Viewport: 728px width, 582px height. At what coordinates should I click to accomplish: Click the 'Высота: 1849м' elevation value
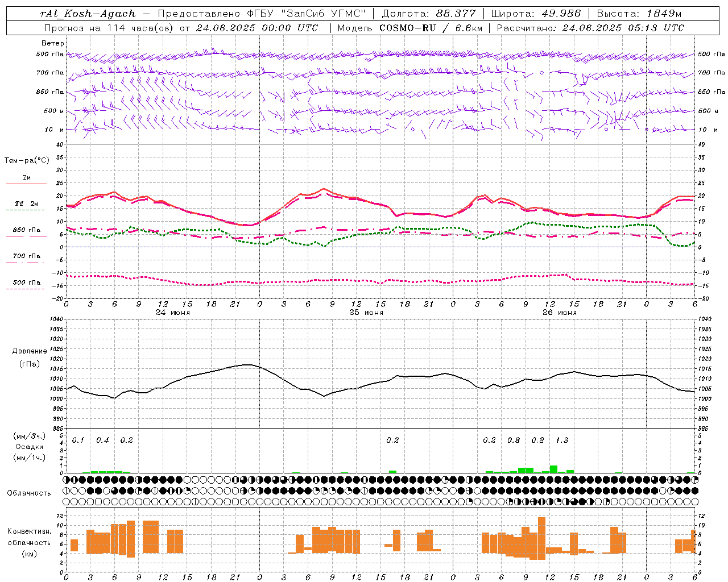point(639,14)
